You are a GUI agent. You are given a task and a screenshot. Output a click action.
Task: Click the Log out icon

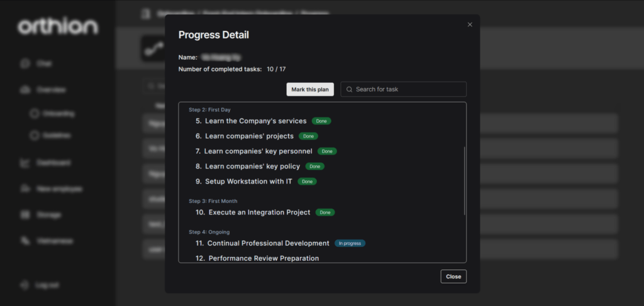[x=25, y=285]
